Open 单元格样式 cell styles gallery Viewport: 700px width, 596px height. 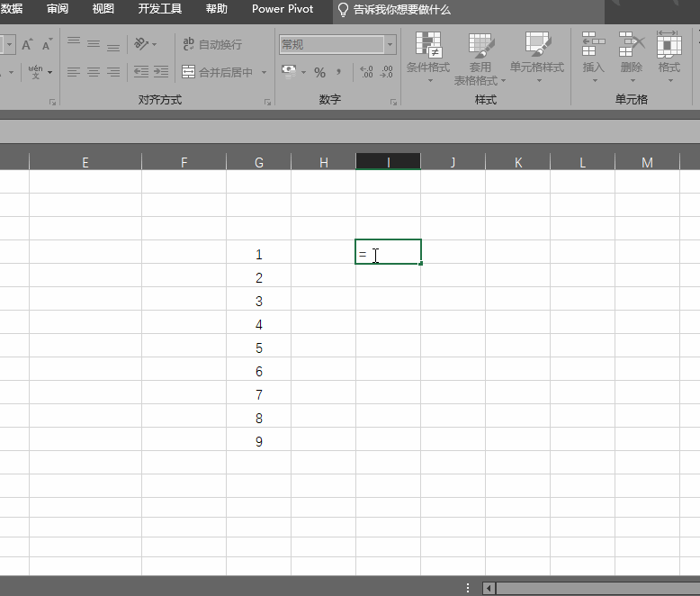coord(537,58)
